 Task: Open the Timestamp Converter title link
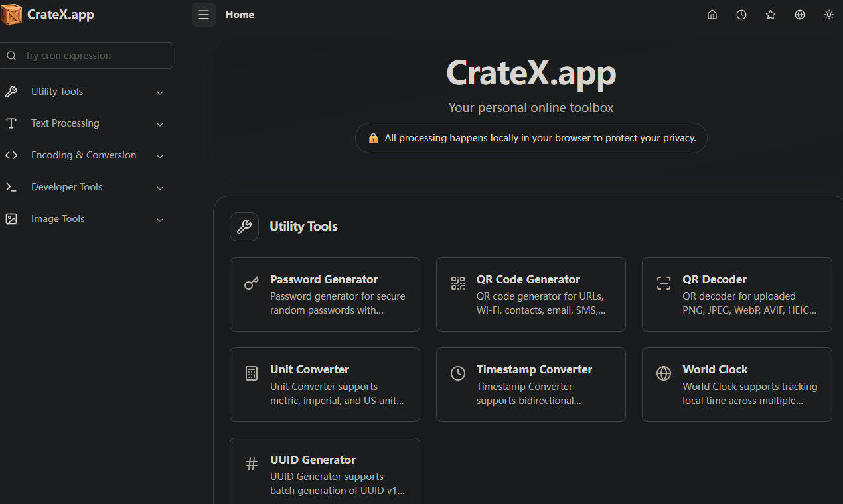[534, 369]
